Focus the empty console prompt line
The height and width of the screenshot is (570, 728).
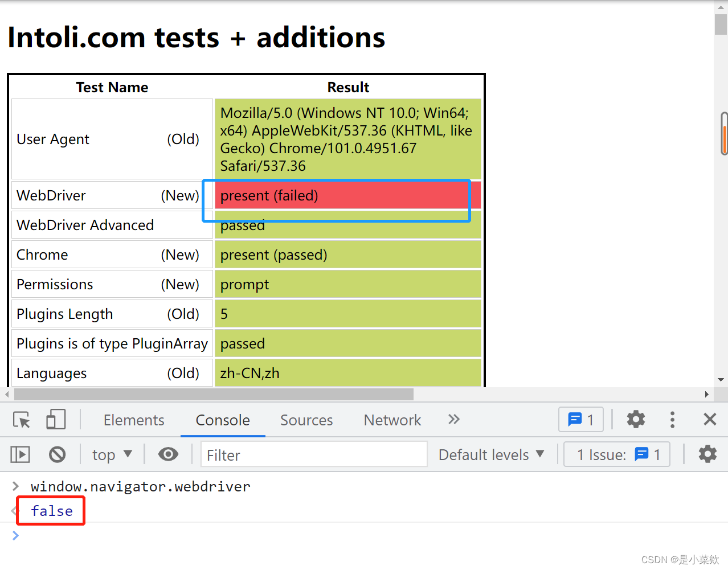pos(364,535)
